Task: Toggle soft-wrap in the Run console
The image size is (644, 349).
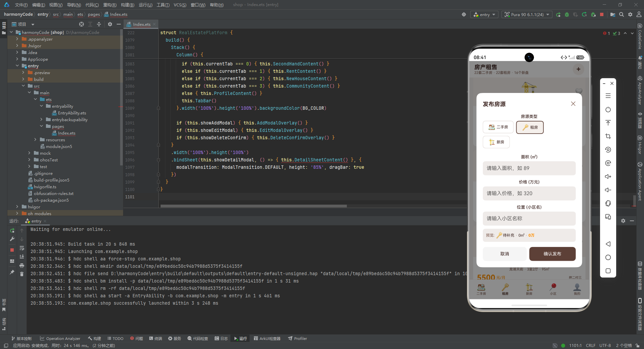Action: click(x=22, y=248)
